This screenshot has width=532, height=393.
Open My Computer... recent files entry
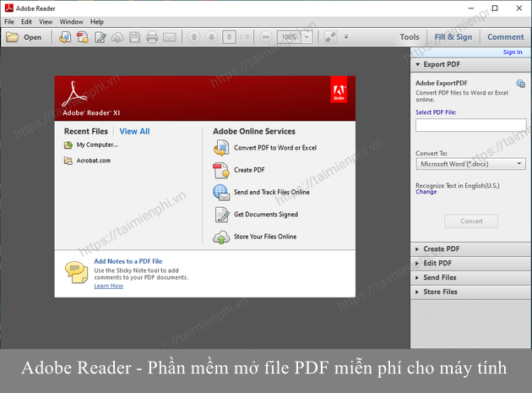pos(97,145)
